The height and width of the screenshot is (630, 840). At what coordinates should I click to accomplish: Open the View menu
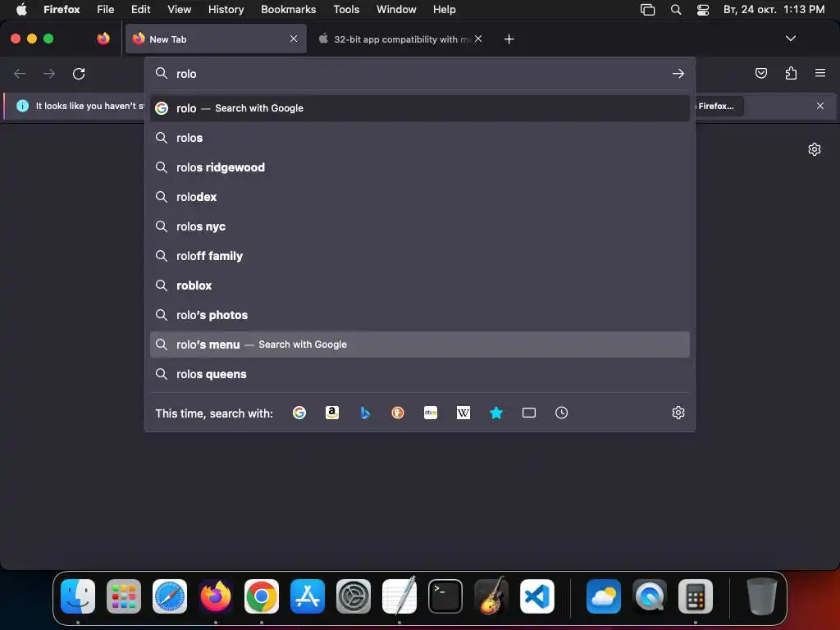[x=179, y=9]
